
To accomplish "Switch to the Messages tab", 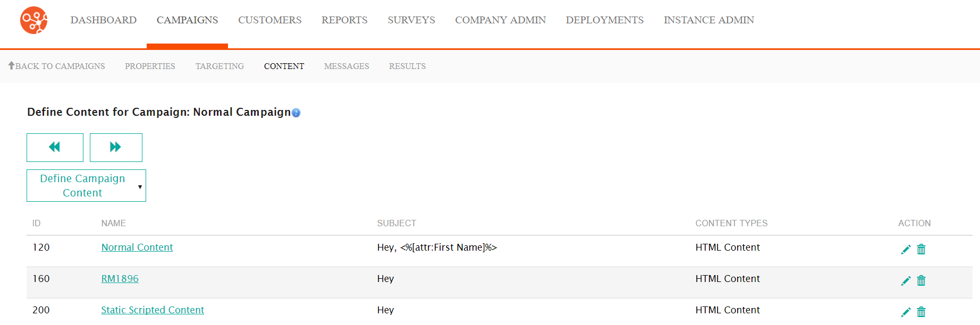I will coord(347,66).
